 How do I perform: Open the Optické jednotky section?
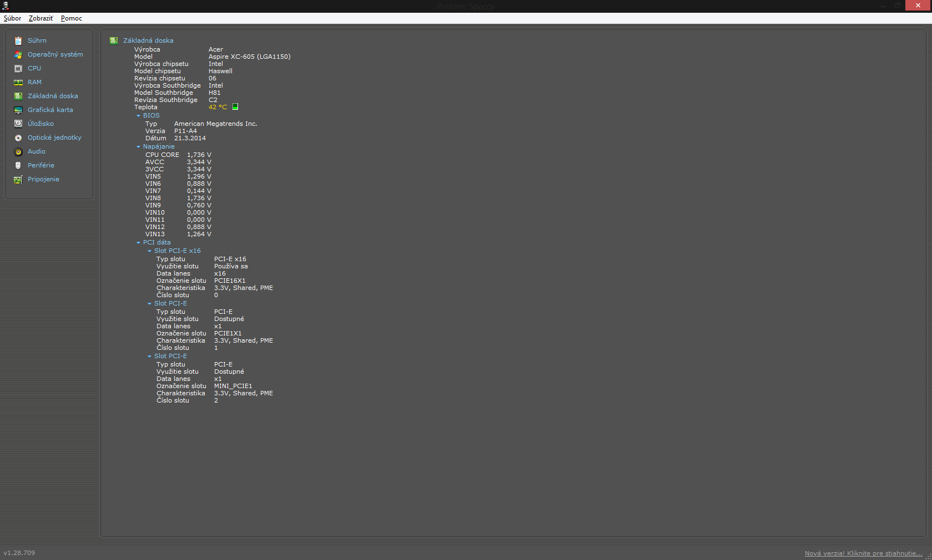tap(54, 138)
